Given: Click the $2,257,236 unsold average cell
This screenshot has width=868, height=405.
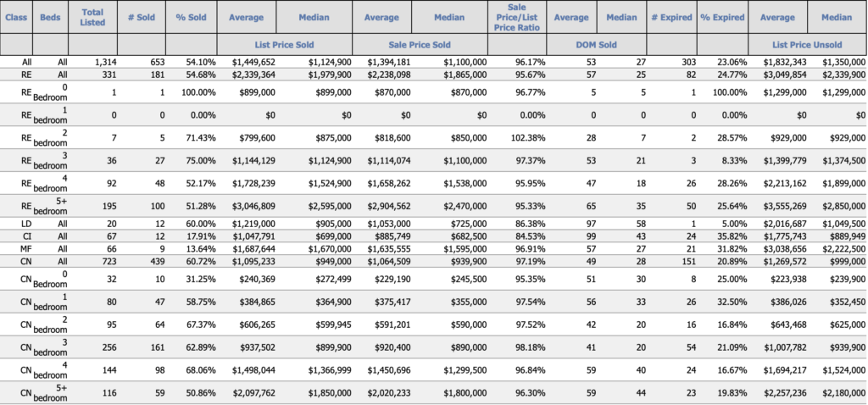Looking at the screenshot, I should point(770,393).
